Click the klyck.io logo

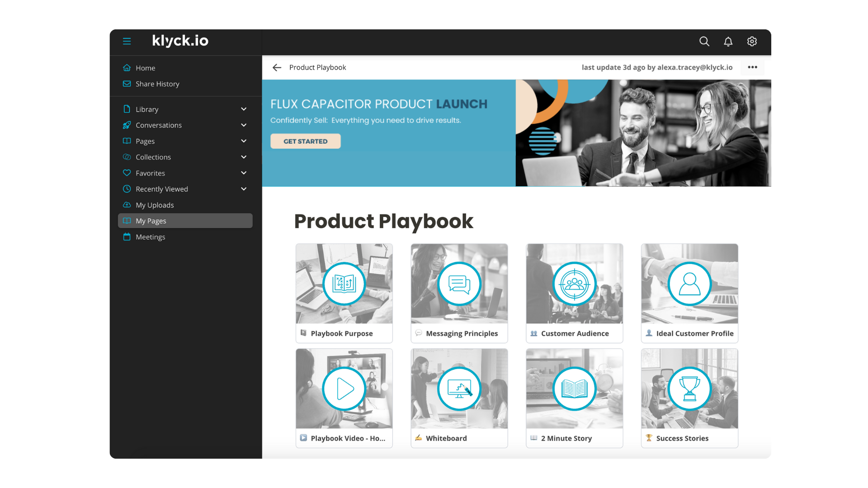tap(180, 41)
